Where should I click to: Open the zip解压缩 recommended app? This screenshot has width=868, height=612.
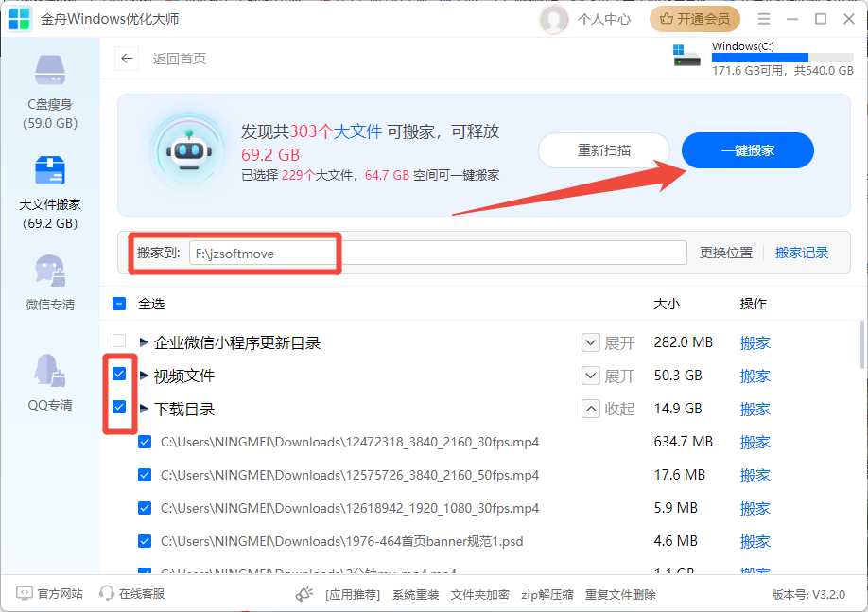[x=547, y=595]
